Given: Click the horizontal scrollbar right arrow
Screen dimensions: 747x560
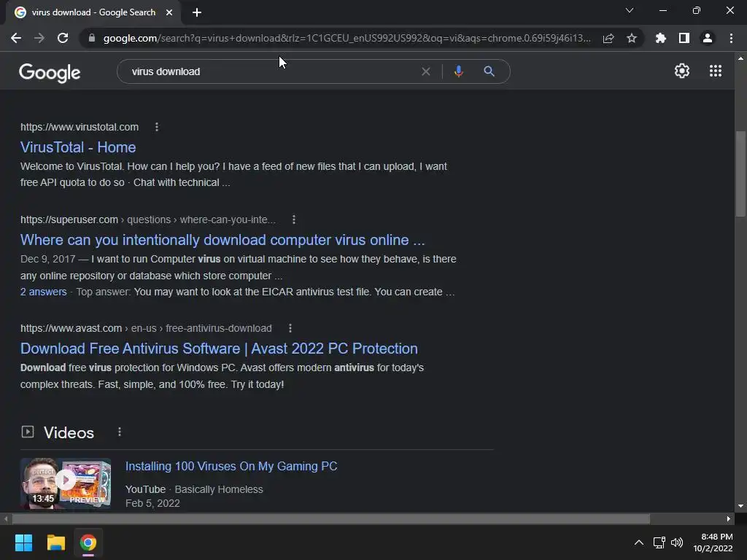Looking at the screenshot, I should [x=729, y=518].
